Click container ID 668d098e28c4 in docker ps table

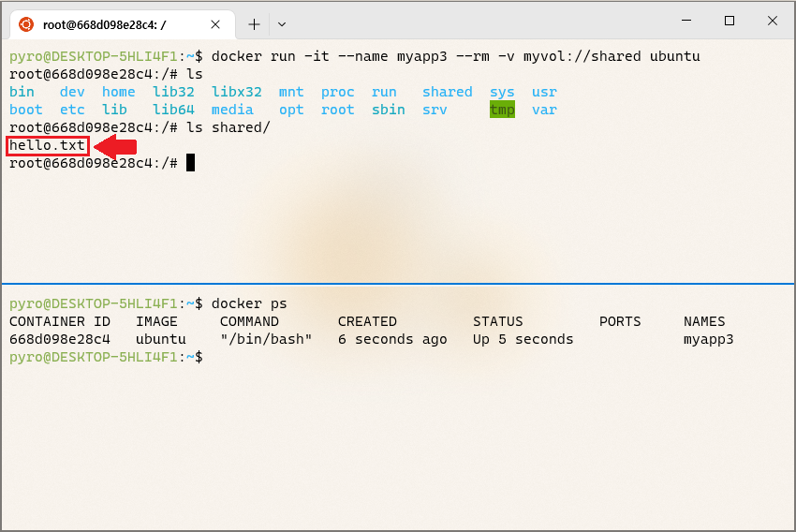pos(60,339)
